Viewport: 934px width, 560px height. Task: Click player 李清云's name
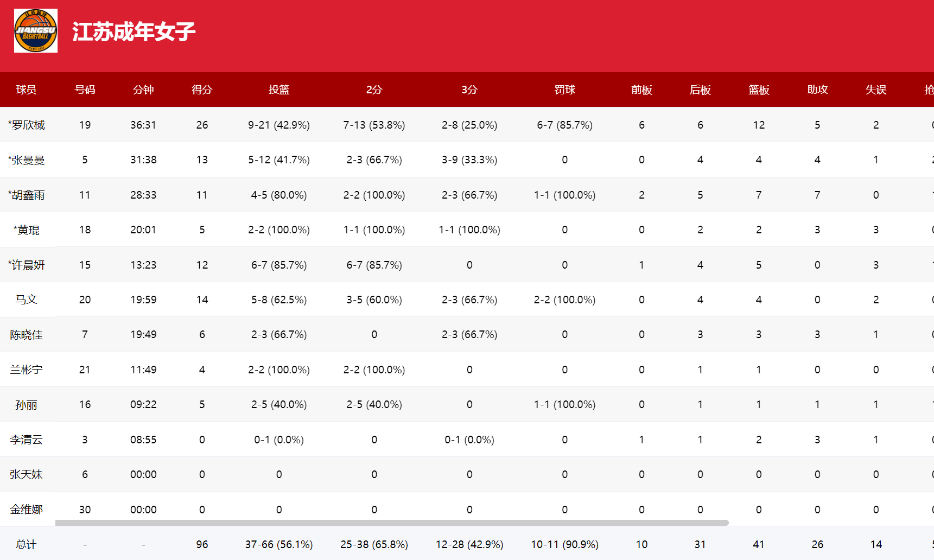pos(26,440)
